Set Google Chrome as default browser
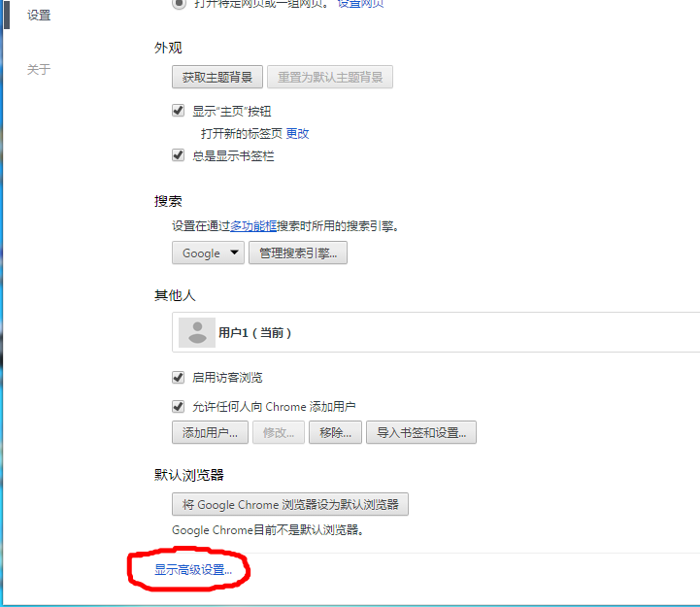Screen dimensions: 700x607 [290, 505]
